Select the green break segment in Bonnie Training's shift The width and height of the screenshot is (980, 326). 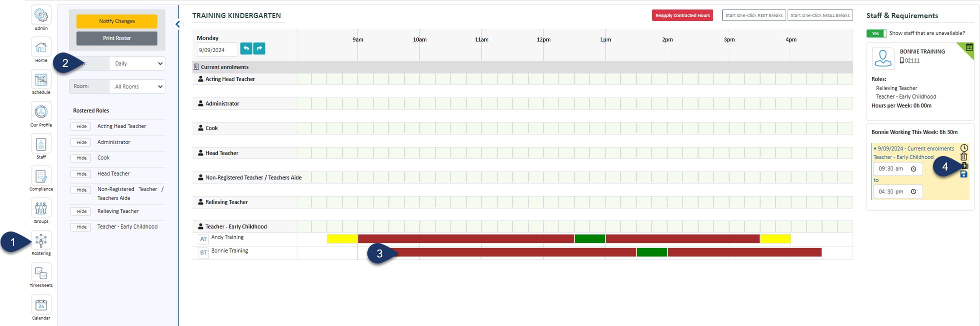click(x=652, y=252)
